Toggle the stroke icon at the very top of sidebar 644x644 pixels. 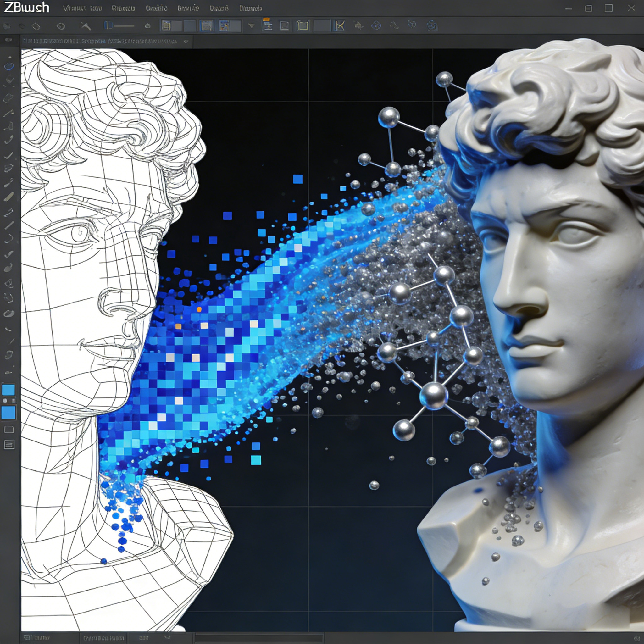coord(9,40)
